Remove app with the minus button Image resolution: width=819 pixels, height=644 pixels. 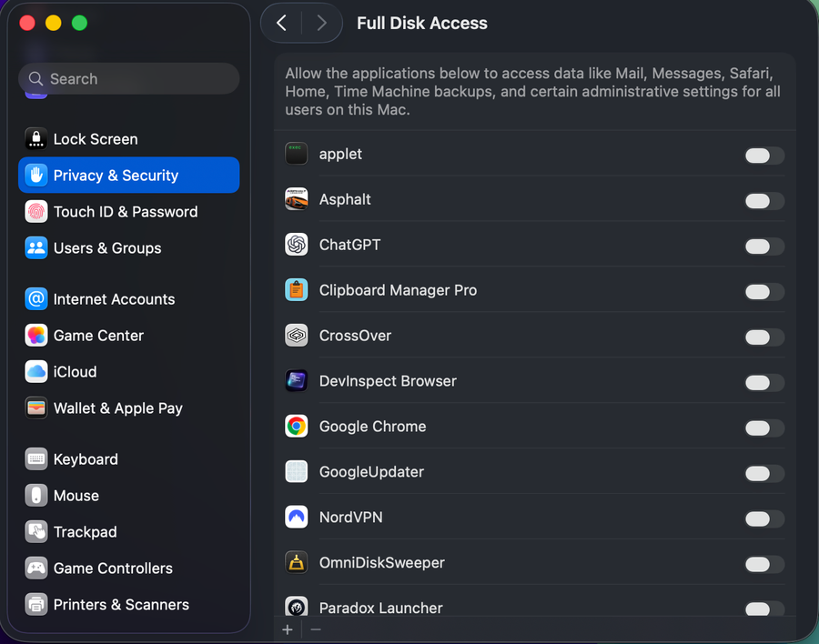[316, 629]
